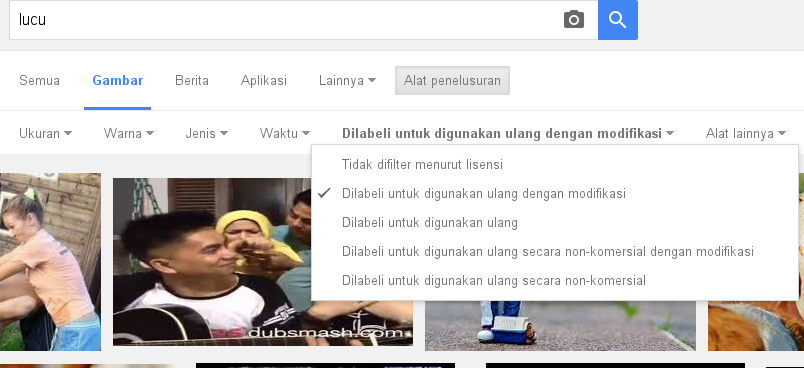Open the Alat lainnya dropdown

[746, 133]
